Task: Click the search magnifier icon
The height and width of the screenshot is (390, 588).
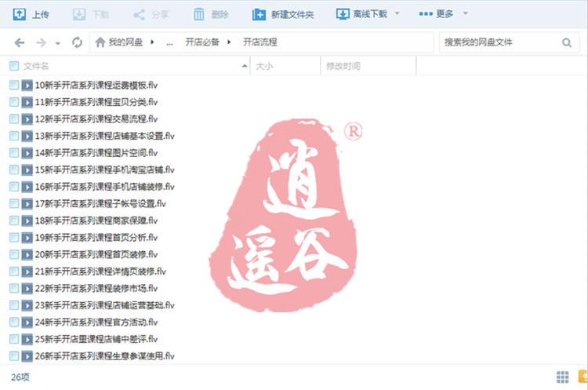Action: (x=567, y=43)
